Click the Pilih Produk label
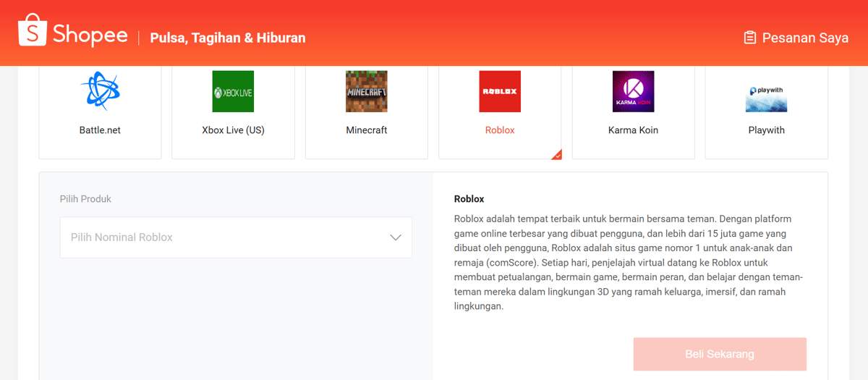 coord(85,199)
